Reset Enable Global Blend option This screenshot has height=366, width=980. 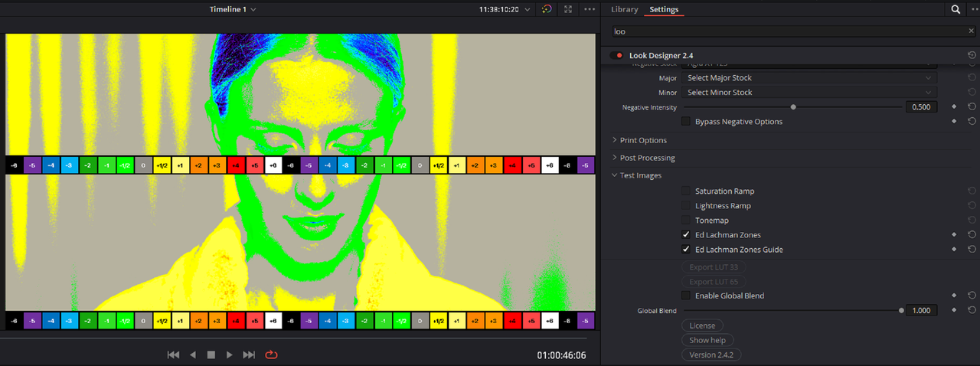tap(972, 295)
